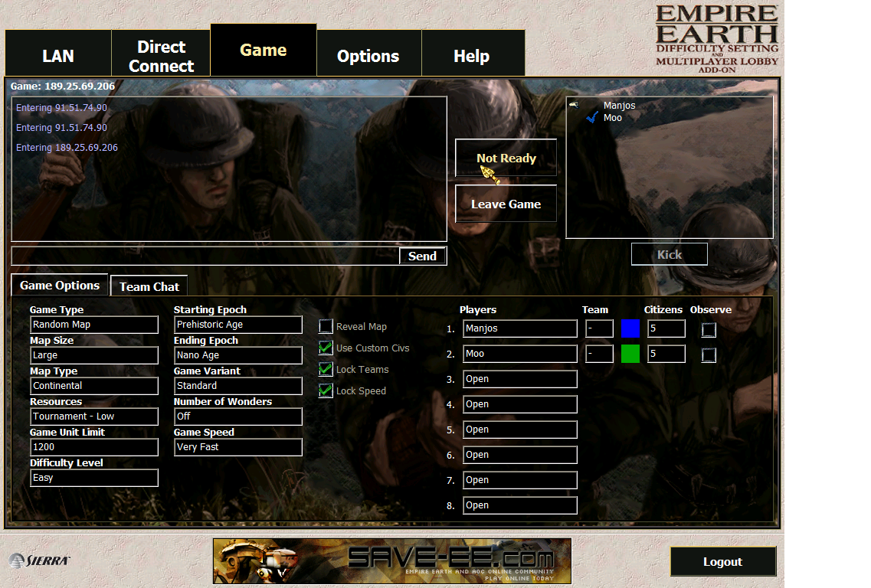Open the Game Speed selector
Screen dimensions: 871x588
(x=237, y=447)
